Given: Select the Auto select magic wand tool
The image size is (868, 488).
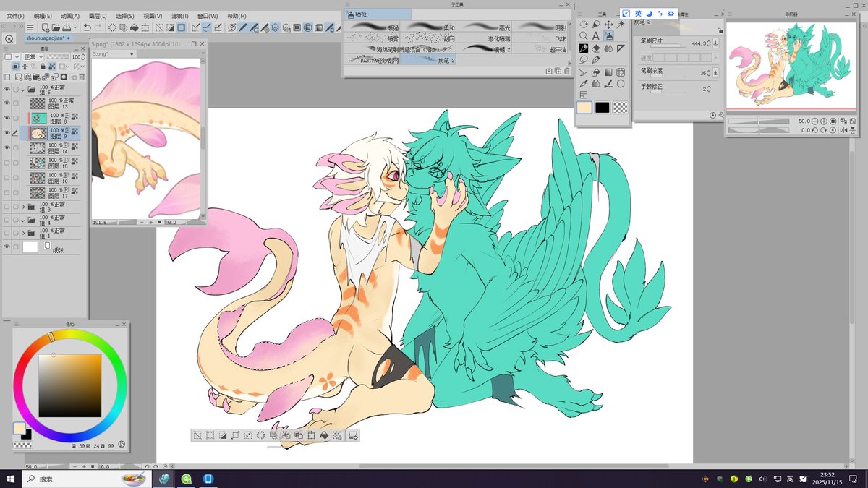Looking at the screenshot, I should (x=620, y=25).
